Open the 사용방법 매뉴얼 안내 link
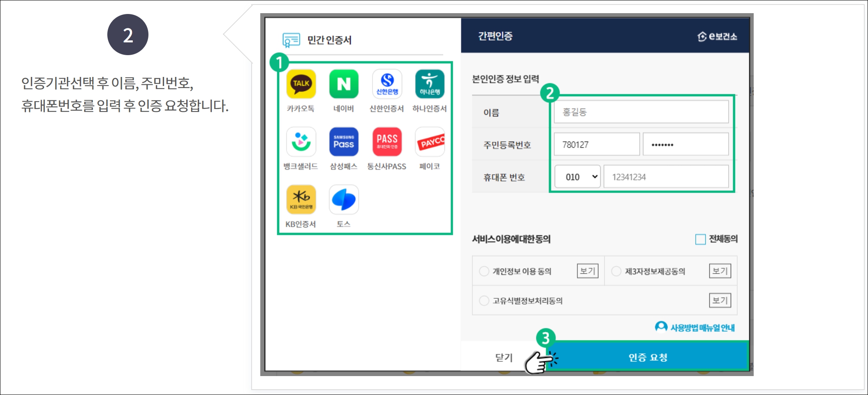Screen dimensions: 868x395 (703, 328)
